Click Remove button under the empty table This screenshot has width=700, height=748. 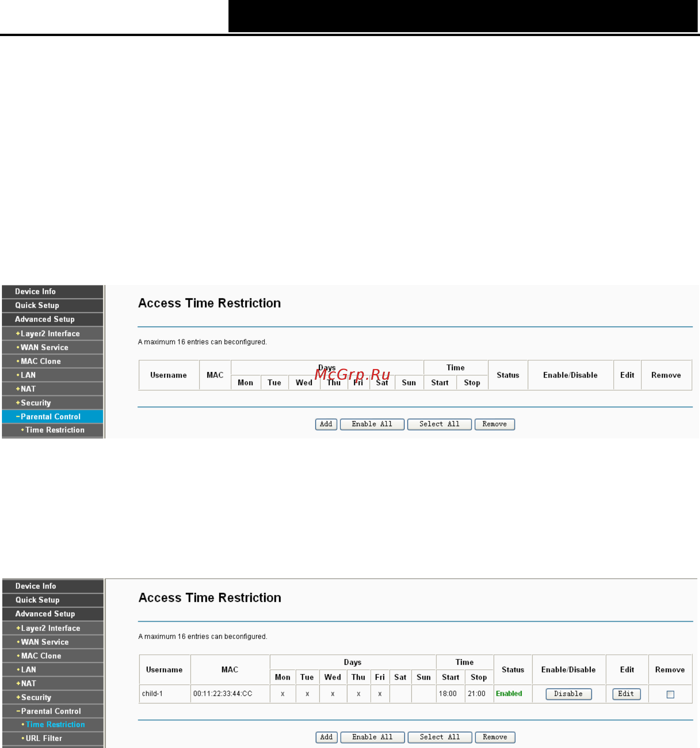click(x=495, y=424)
